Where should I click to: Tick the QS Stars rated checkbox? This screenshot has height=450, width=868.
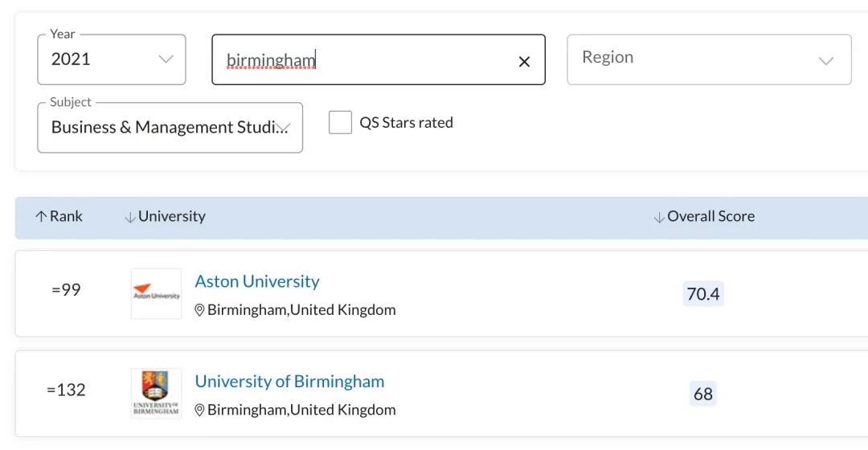click(x=340, y=122)
